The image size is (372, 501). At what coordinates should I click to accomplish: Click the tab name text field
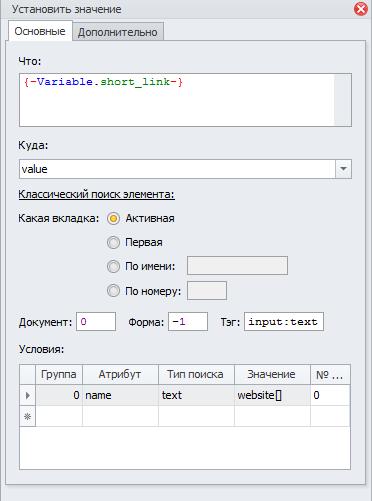tap(237, 265)
